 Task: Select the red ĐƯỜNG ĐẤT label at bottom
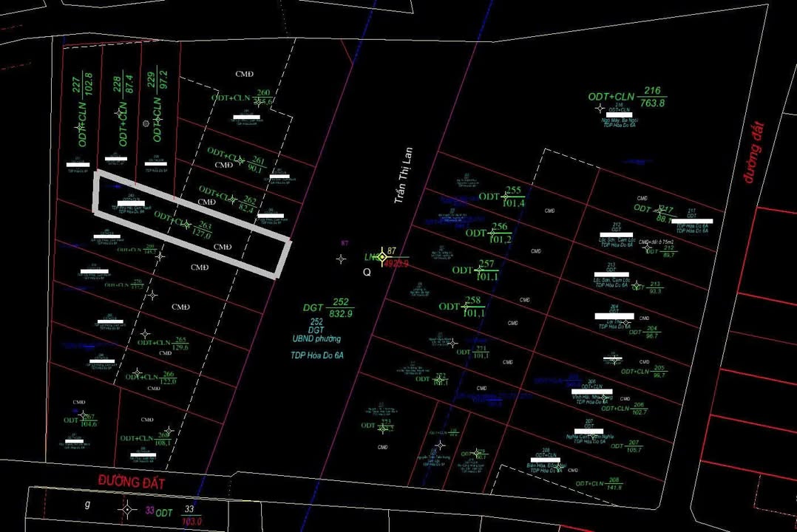[x=131, y=482]
